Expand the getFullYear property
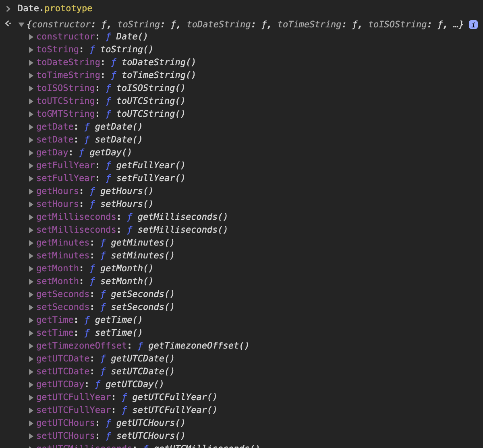Screen dimensions: 483x448 click(31, 166)
